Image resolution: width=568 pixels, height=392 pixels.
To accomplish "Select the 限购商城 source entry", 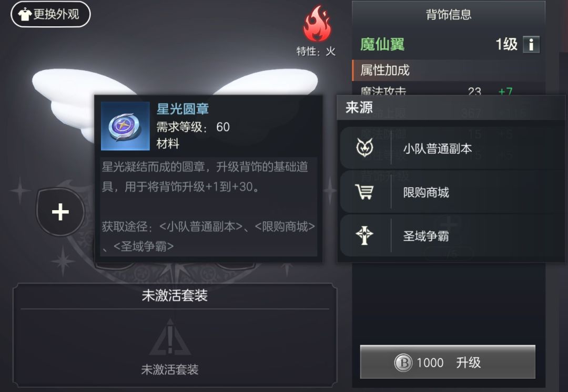I will tap(452, 192).
